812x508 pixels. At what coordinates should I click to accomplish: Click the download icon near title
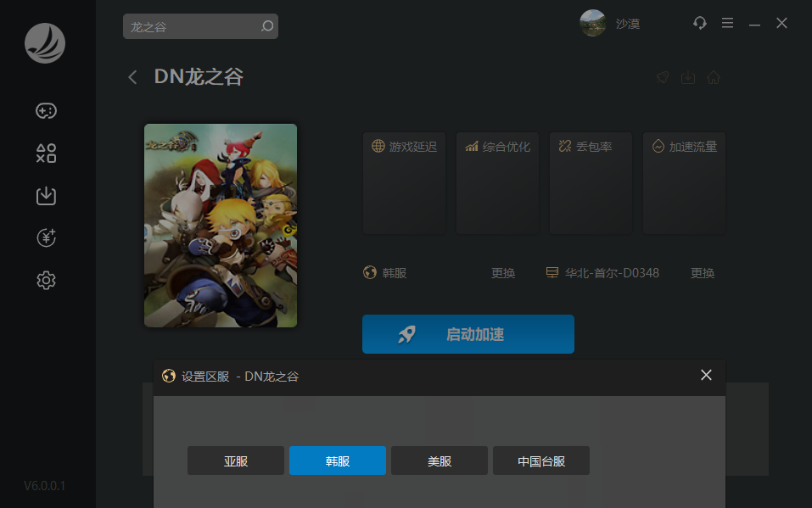tap(688, 77)
